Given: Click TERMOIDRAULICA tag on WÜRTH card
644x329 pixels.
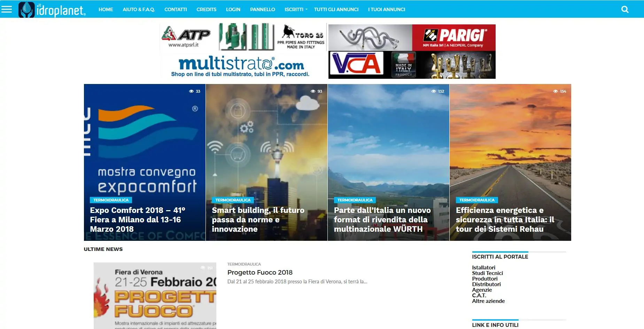Looking at the screenshot, I should tap(355, 200).
